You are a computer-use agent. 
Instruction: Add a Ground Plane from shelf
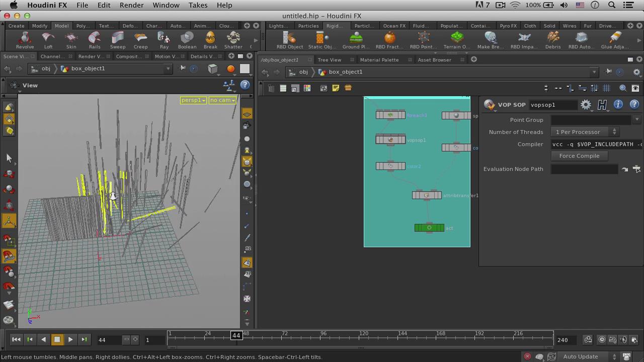356,40
